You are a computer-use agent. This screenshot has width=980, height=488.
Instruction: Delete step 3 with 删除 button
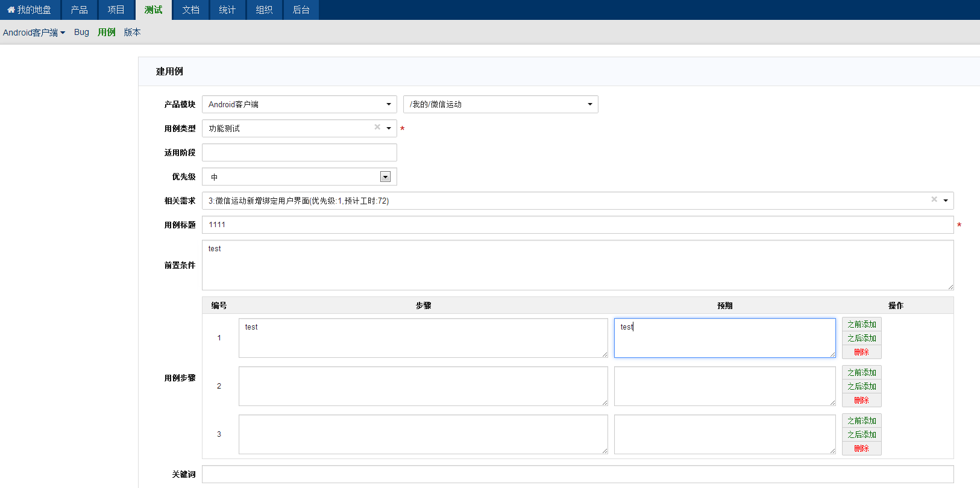coord(861,448)
